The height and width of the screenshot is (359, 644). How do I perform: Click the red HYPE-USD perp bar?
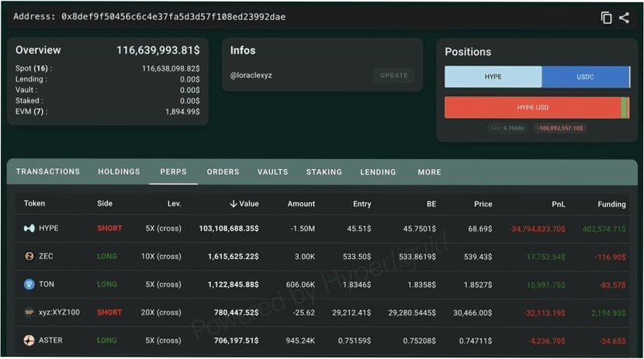point(533,108)
